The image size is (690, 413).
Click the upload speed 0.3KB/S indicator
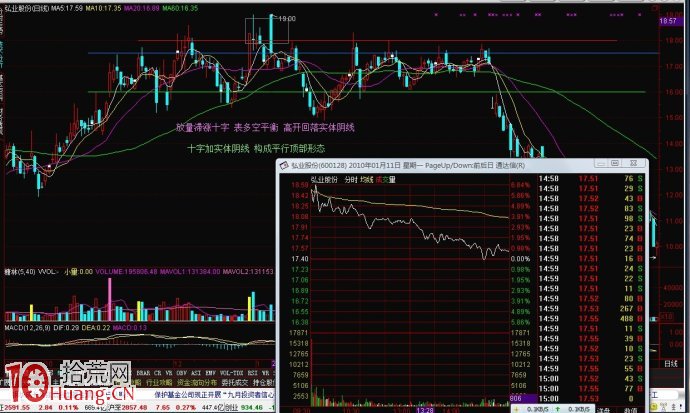click(x=580, y=409)
